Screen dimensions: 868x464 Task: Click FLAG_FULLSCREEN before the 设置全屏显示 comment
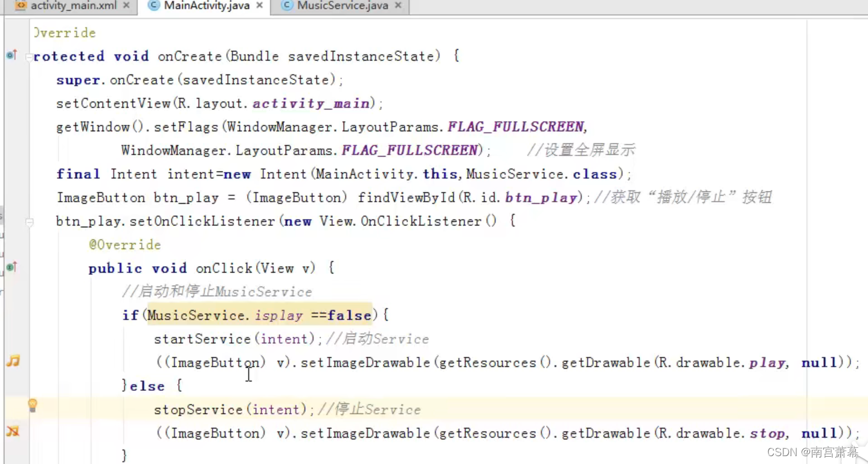coord(410,150)
